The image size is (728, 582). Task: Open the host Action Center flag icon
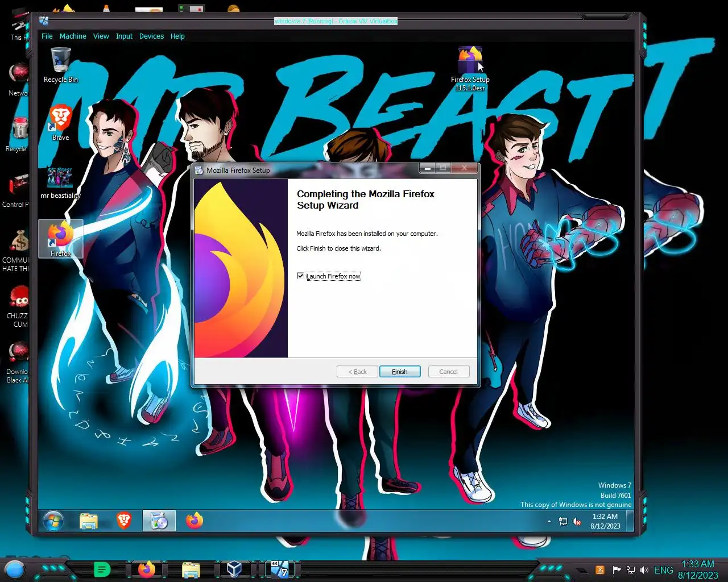click(617, 570)
